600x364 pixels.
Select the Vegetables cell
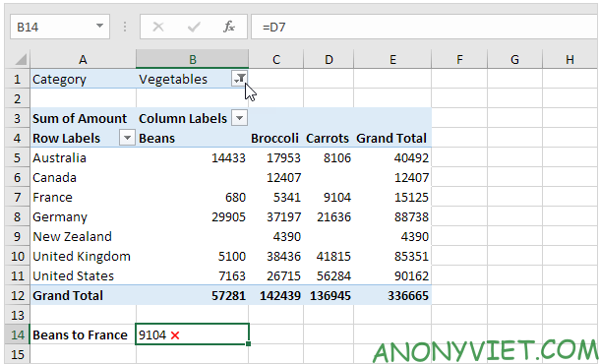193,79
